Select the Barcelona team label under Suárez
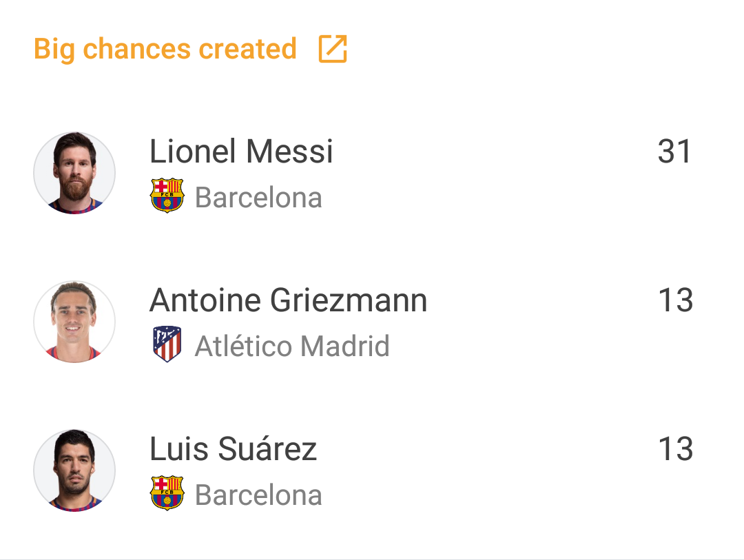Image resolution: width=744 pixels, height=560 pixels. click(258, 495)
